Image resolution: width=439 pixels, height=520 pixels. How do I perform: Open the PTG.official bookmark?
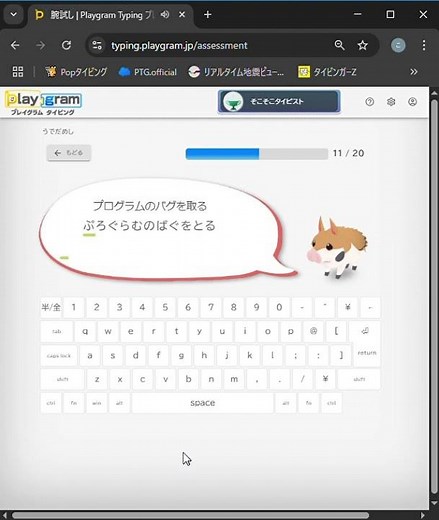(148, 72)
